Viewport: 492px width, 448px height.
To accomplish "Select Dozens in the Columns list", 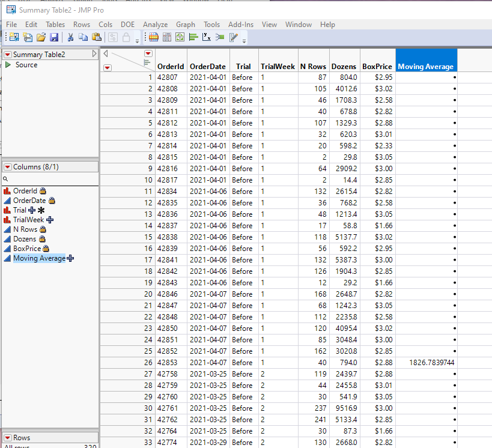I will tap(25, 239).
